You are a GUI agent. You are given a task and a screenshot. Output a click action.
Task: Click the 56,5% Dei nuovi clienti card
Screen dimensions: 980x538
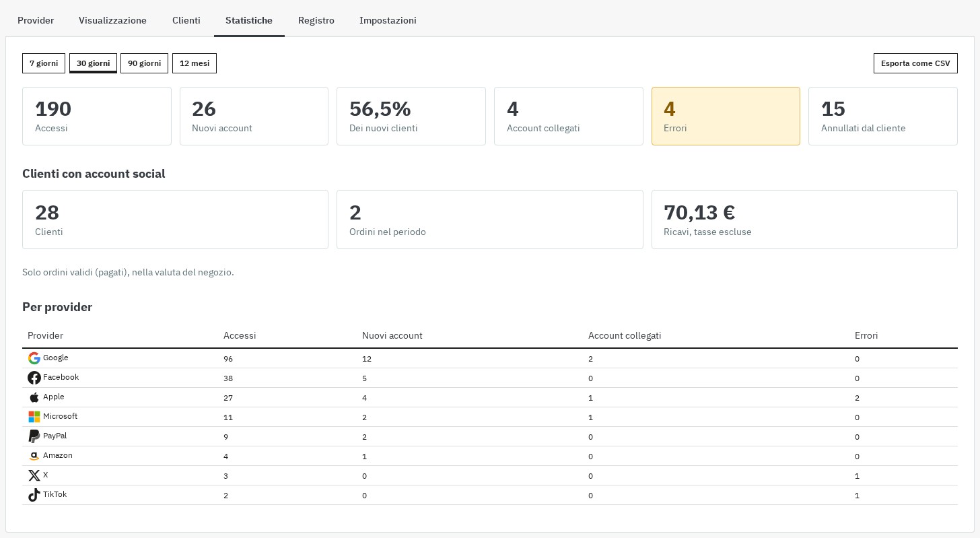pyautogui.click(x=411, y=116)
